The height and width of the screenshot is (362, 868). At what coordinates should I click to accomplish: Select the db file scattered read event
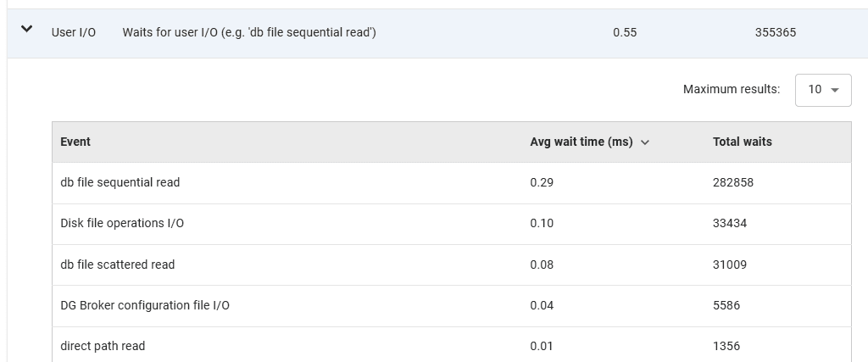(118, 265)
